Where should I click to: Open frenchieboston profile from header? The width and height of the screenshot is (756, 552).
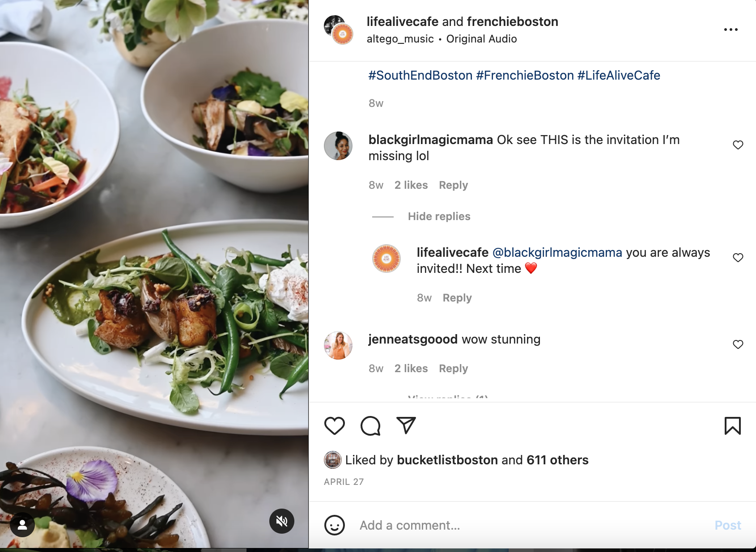512,21
